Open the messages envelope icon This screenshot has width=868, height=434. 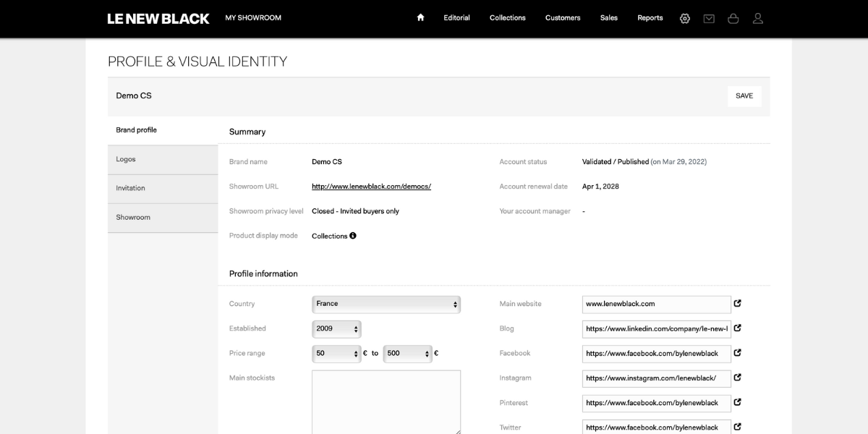point(709,19)
